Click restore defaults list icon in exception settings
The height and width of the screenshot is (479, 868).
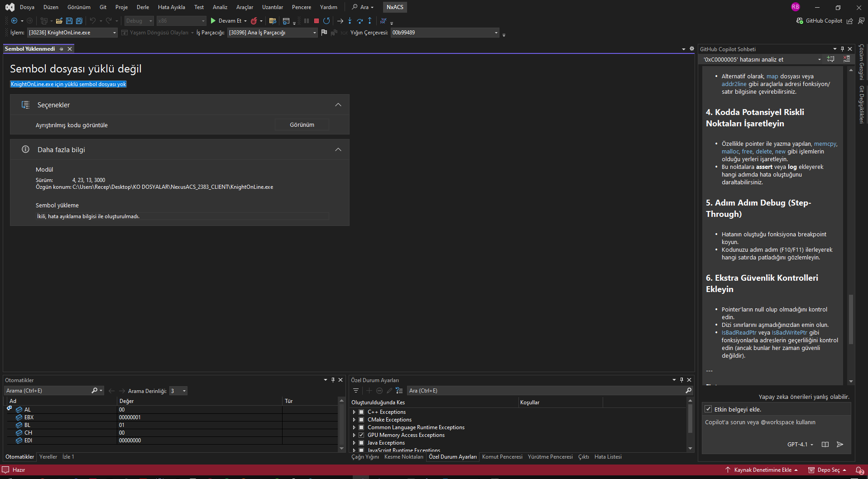click(399, 391)
